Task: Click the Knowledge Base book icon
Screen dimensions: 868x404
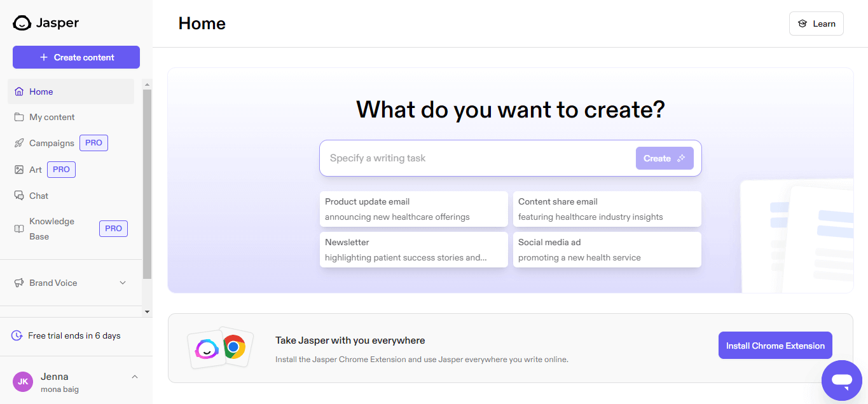Action: pyautogui.click(x=19, y=229)
